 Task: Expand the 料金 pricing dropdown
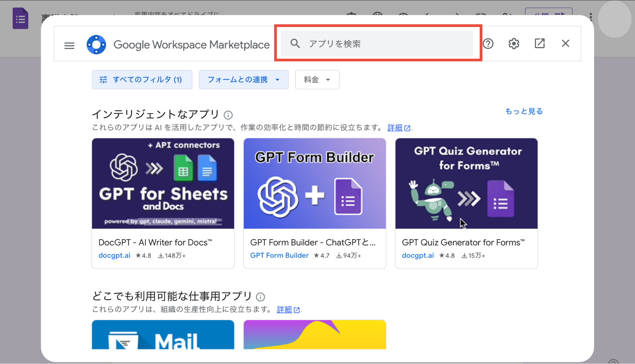(x=317, y=79)
